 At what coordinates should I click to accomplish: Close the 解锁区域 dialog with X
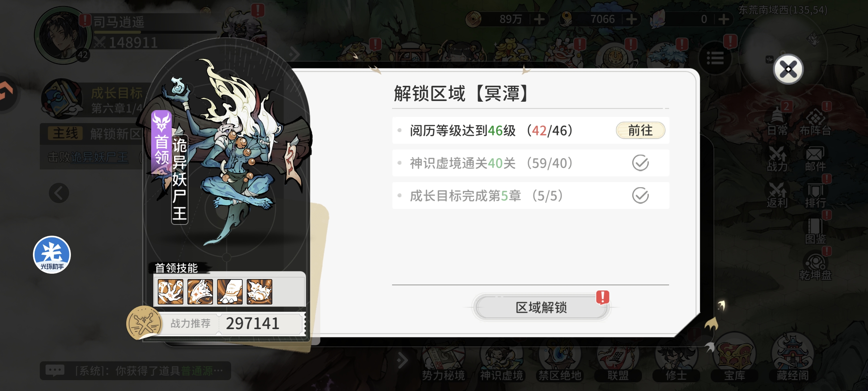(x=788, y=69)
